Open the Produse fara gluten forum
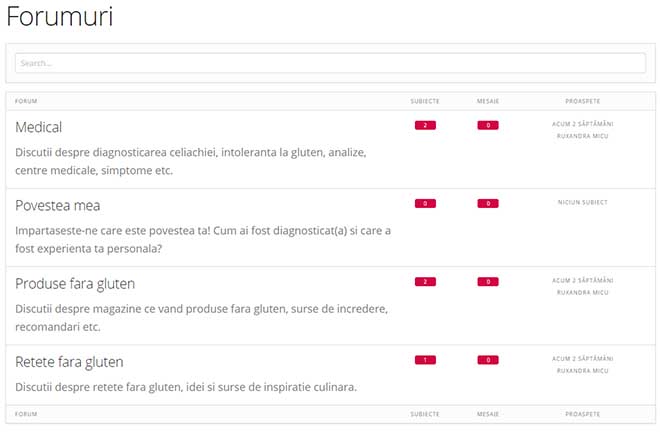 tap(75, 283)
